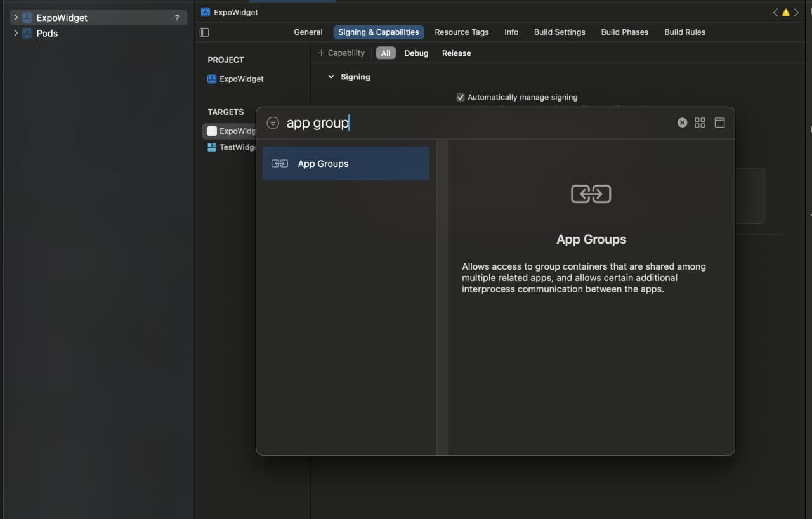Click the App Groups link icon in list

coord(280,164)
